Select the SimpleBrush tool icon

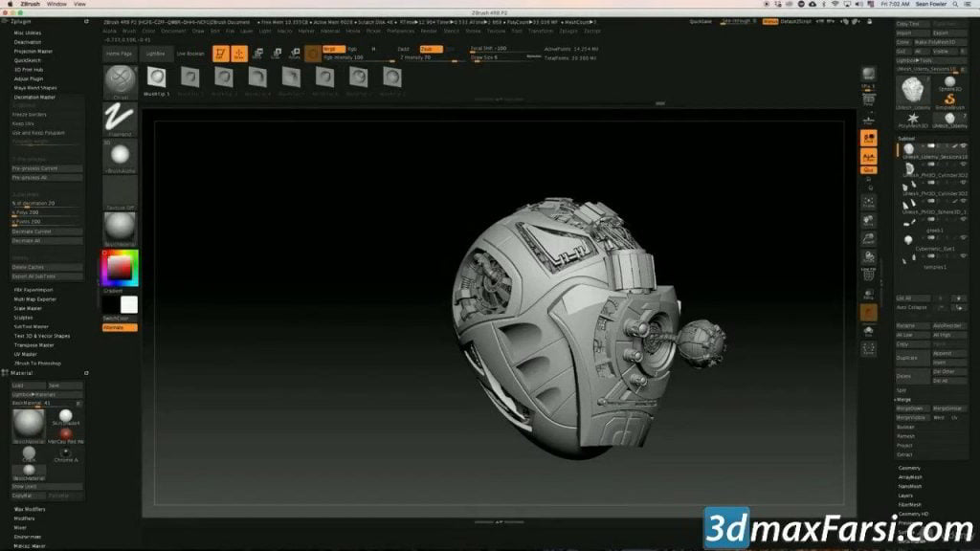pos(948,99)
